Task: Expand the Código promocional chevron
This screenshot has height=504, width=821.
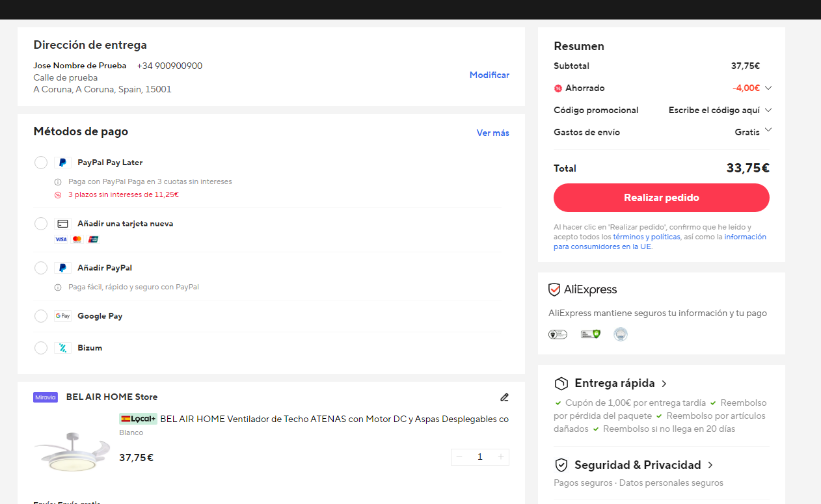Action: (x=768, y=110)
